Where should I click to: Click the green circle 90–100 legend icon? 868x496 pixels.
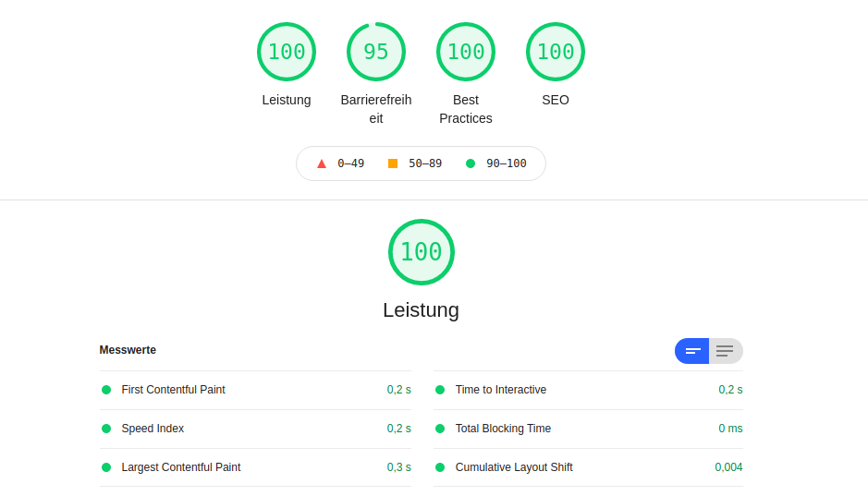tap(471, 163)
